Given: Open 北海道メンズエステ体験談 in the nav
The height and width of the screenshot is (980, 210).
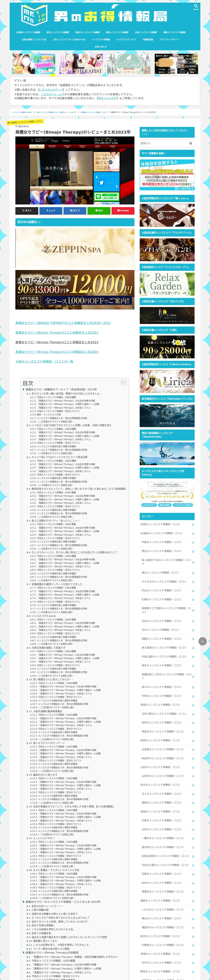Looking at the screenshot, I should (x=28, y=32).
